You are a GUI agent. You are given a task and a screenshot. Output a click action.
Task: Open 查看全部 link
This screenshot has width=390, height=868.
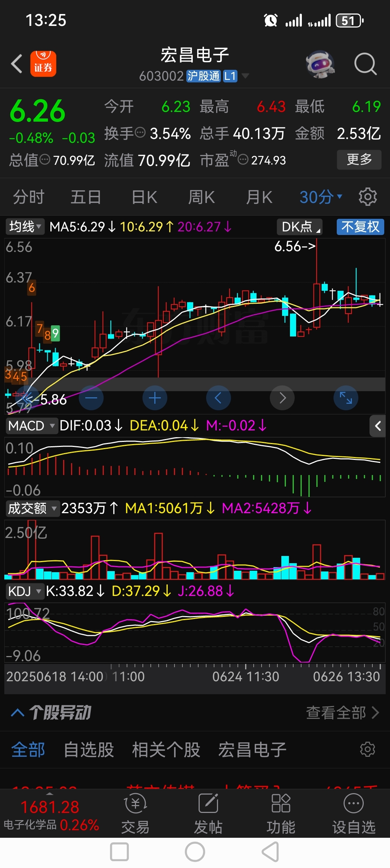point(342,713)
